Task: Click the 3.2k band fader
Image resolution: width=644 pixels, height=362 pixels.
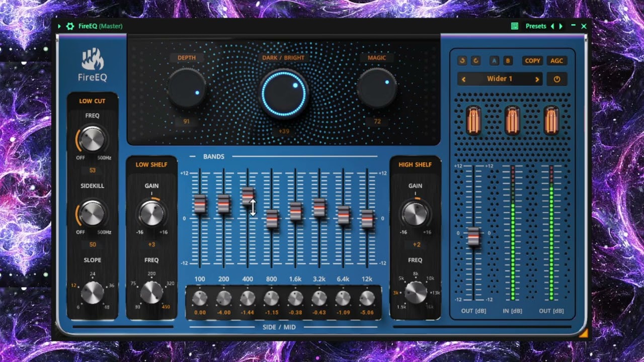Action: coord(319,207)
